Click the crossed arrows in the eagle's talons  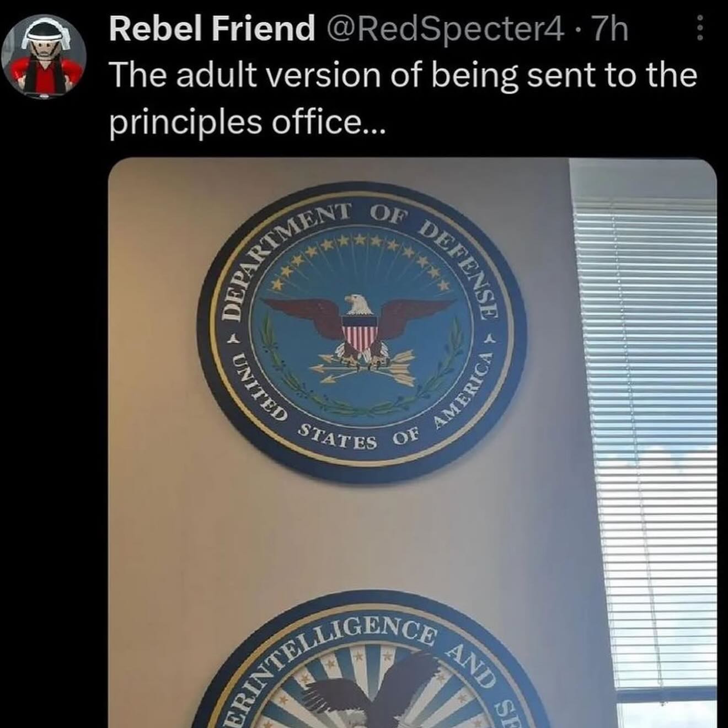coord(364,366)
